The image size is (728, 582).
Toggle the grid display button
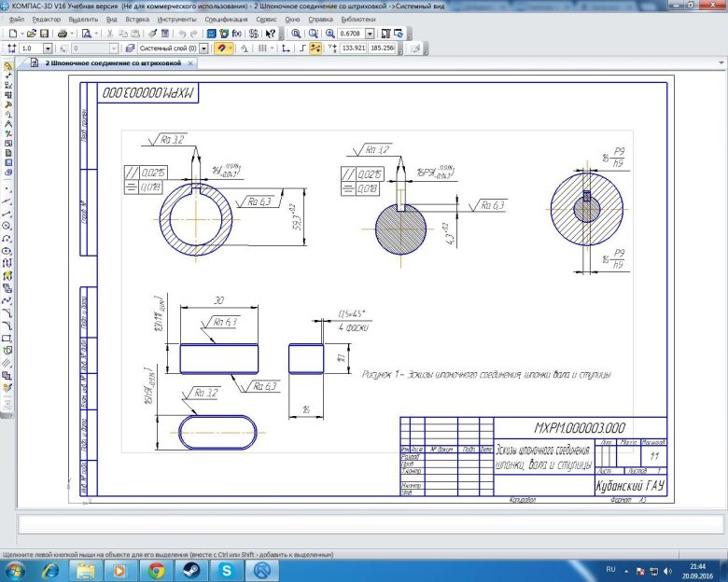(262, 48)
